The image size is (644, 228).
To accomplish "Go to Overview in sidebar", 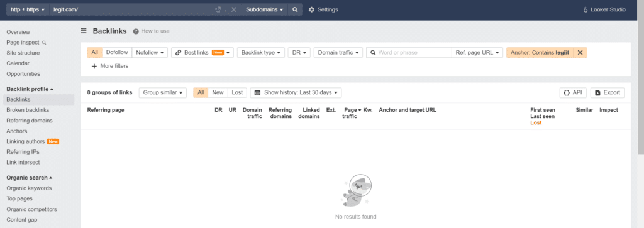I will [18, 32].
